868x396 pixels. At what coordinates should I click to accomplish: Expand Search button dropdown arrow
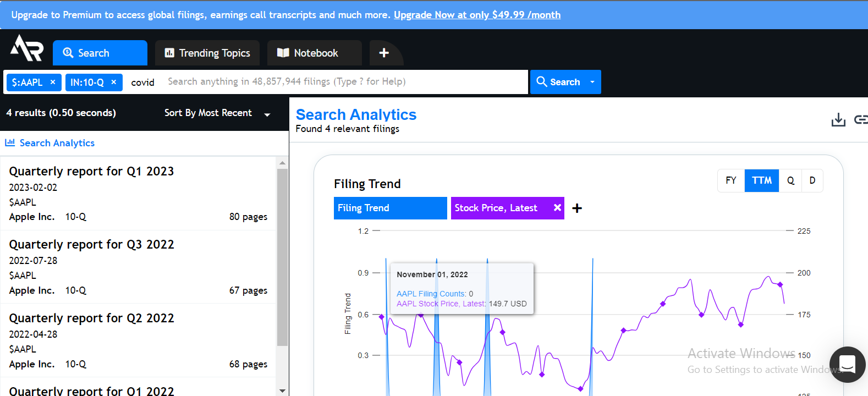(592, 82)
